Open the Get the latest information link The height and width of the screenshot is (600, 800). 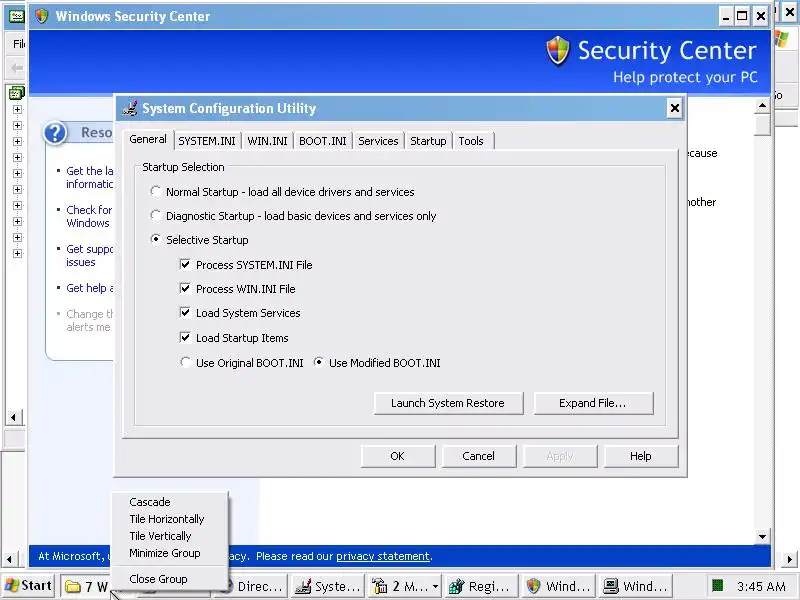[x=89, y=177]
